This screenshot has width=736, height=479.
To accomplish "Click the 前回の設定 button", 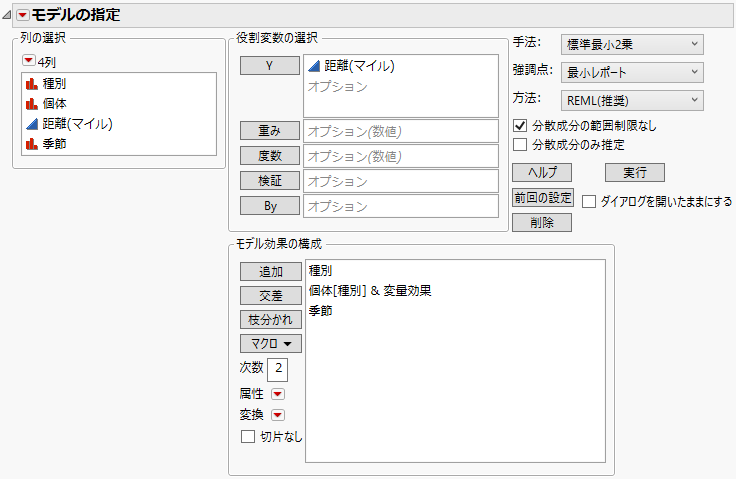I will pyautogui.click(x=543, y=198).
